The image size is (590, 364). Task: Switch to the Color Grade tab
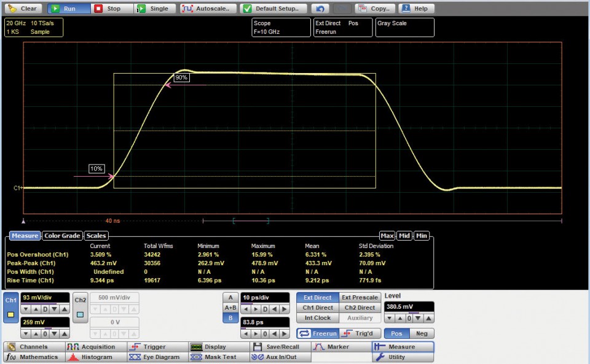tap(62, 236)
